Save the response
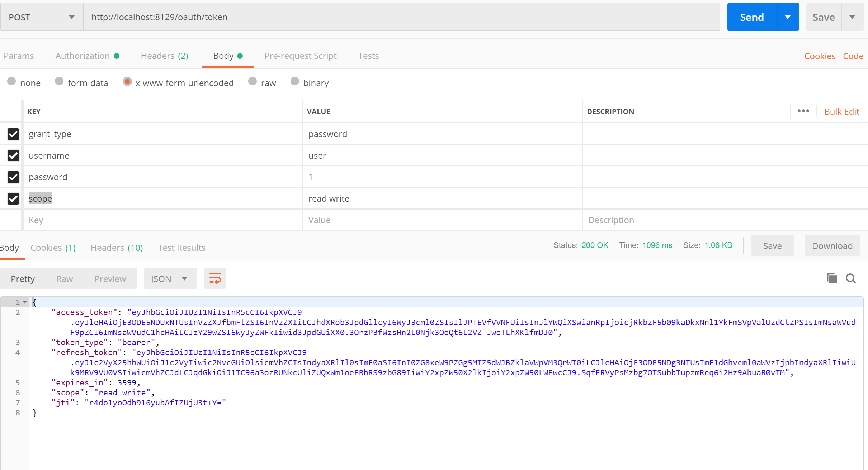 tap(772, 246)
